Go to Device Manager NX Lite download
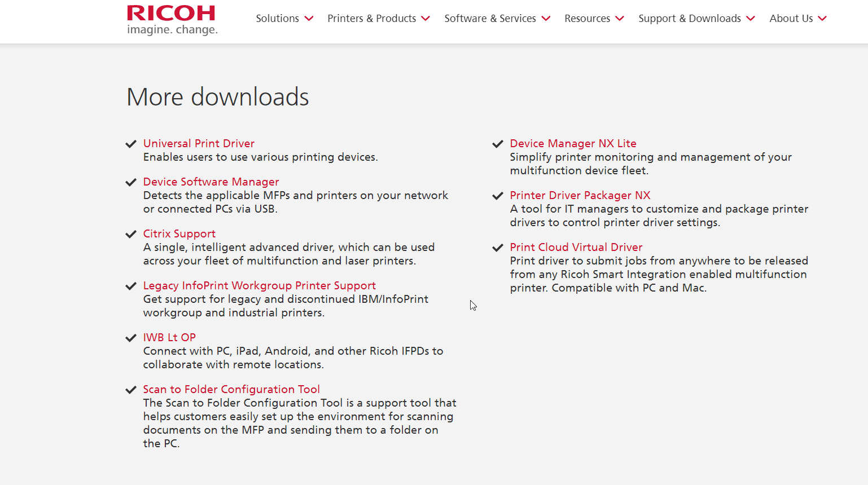Image resolution: width=868 pixels, height=485 pixels. click(573, 143)
